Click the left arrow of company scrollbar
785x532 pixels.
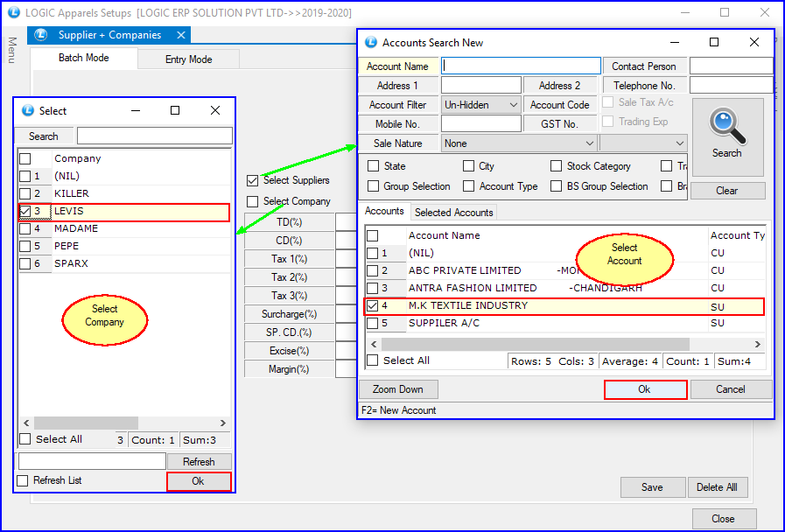pyautogui.click(x=26, y=423)
